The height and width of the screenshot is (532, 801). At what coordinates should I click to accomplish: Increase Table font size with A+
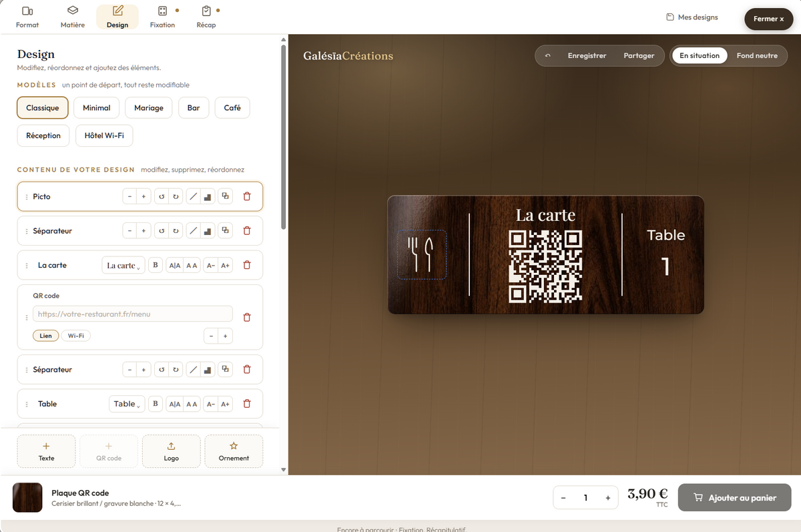tap(226, 404)
